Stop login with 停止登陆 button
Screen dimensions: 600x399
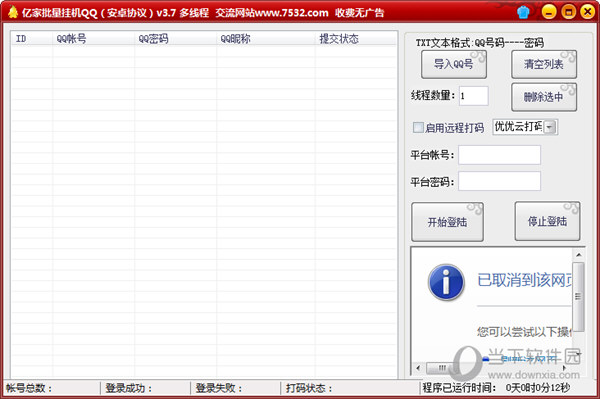pyautogui.click(x=547, y=221)
